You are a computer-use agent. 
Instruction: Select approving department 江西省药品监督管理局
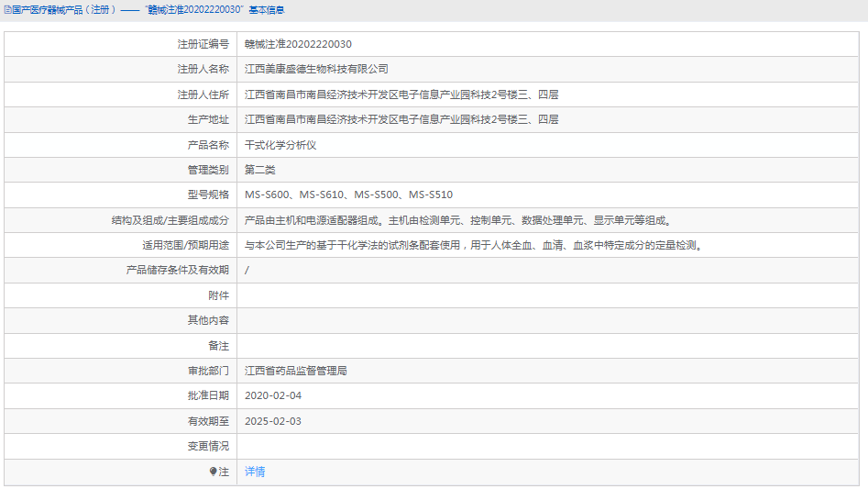tap(296, 371)
